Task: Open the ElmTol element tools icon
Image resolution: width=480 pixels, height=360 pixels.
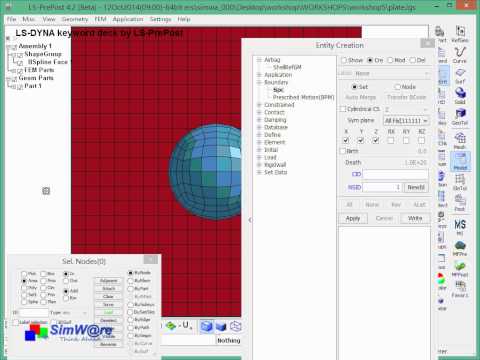Action: 460,182
